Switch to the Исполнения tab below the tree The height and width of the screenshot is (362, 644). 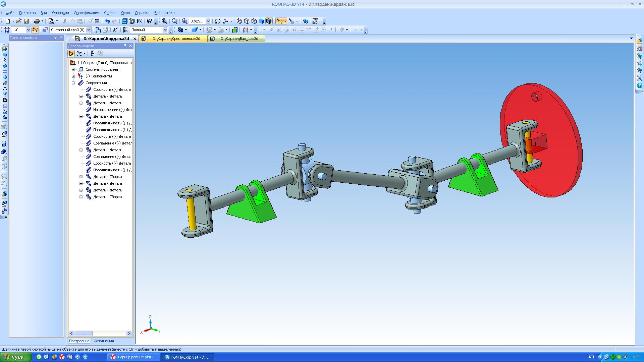click(x=104, y=341)
